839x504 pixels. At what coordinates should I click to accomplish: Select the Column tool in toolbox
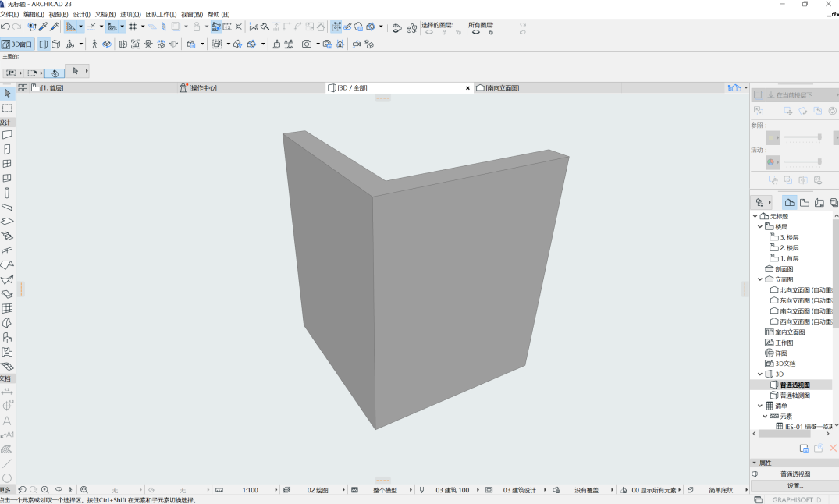coord(7,193)
